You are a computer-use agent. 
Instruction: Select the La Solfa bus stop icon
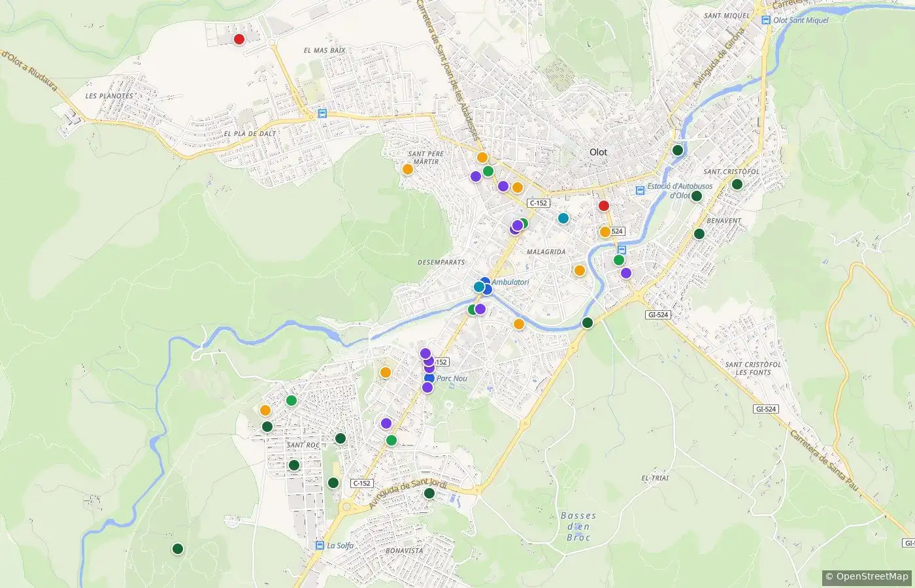(x=320, y=546)
